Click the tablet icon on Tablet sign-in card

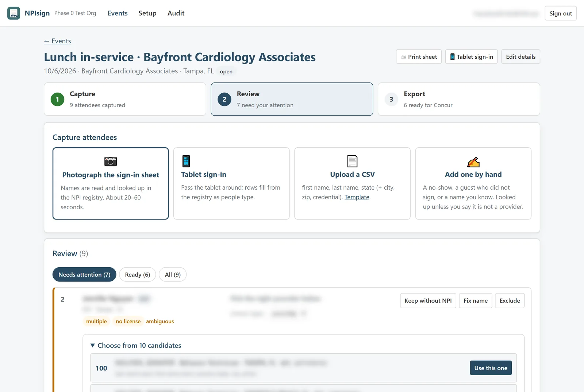(x=186, y=161)
